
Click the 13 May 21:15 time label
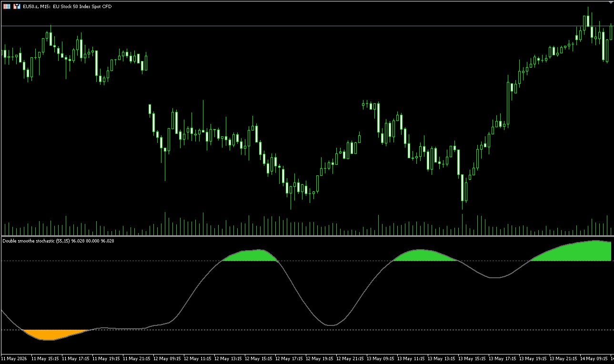coord(564,358)
